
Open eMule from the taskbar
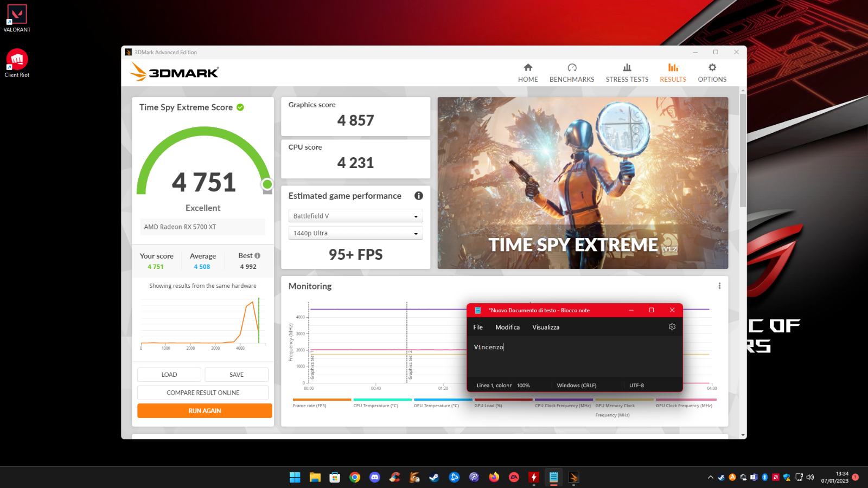pyautogui.click(x=414, y=477)
